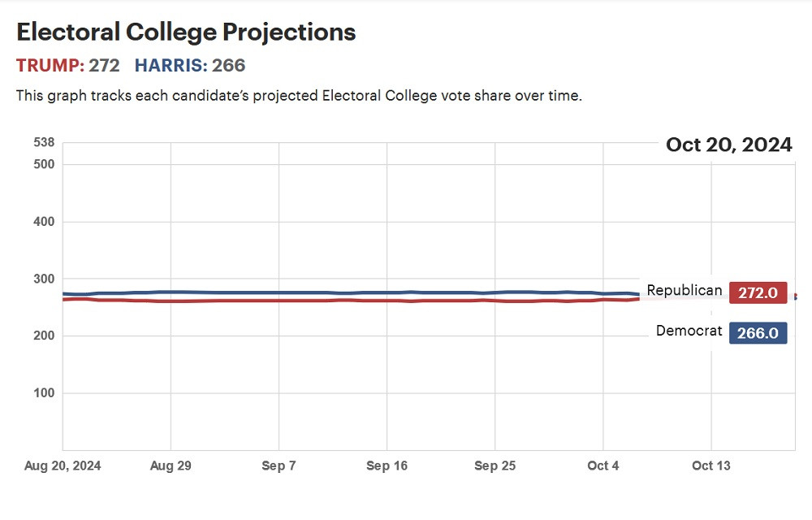Click the Electoral College Projections heading

(186, 32)
